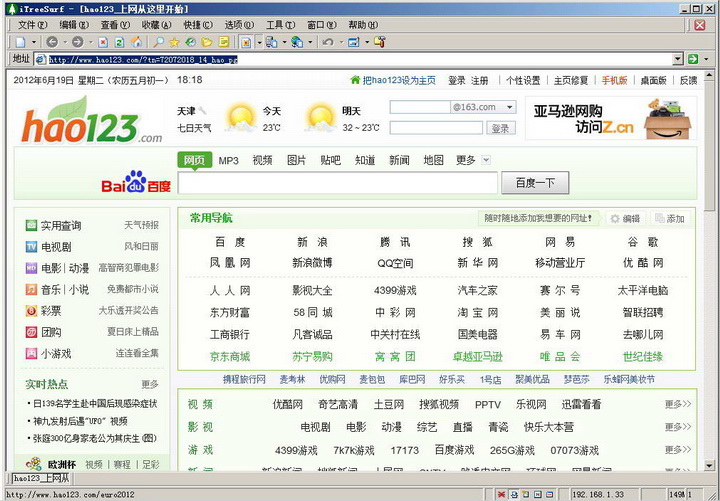Click the status bar icon beside the red X
Screen dimensions: 720x501
pyautogui.click(x=514, y=495)
